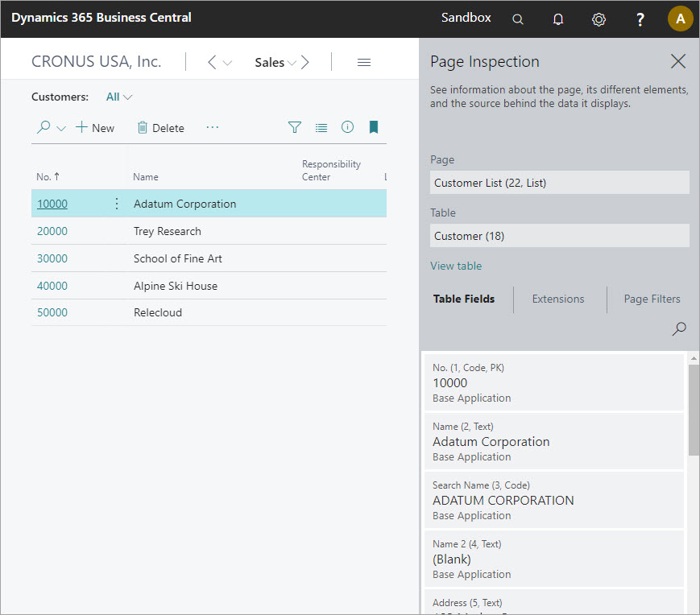The image size is (700, 615).
Task: Click the hamburger menu icon
Action: (364, 63)
